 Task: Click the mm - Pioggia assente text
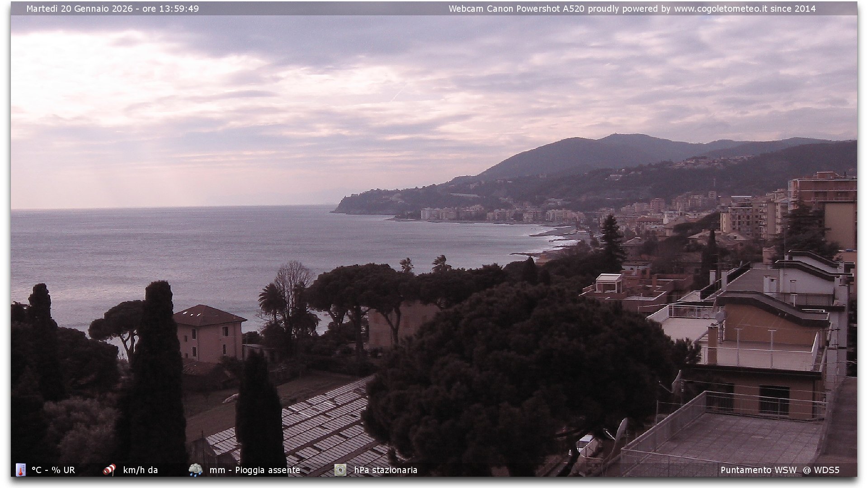tap(255, 470)
